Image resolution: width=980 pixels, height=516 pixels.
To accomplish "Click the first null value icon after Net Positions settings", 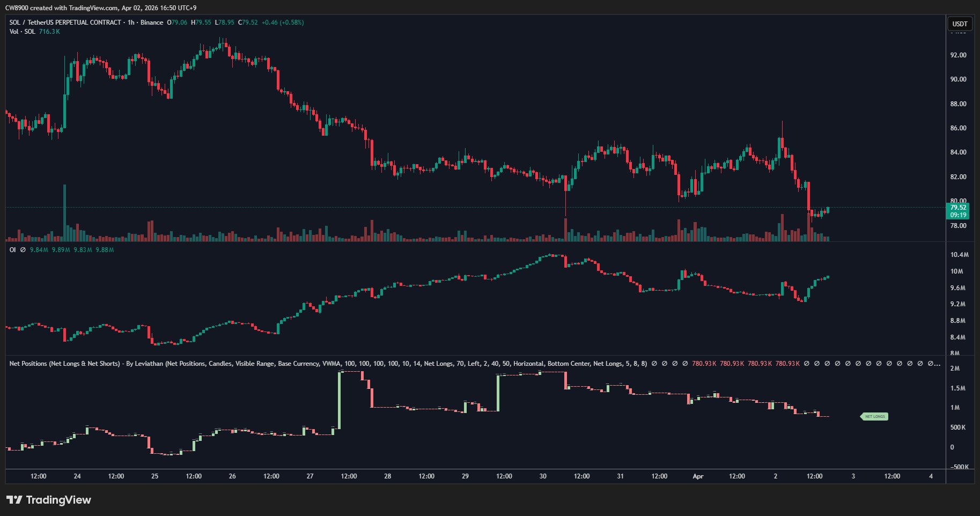I will click(x=654, y=364).
